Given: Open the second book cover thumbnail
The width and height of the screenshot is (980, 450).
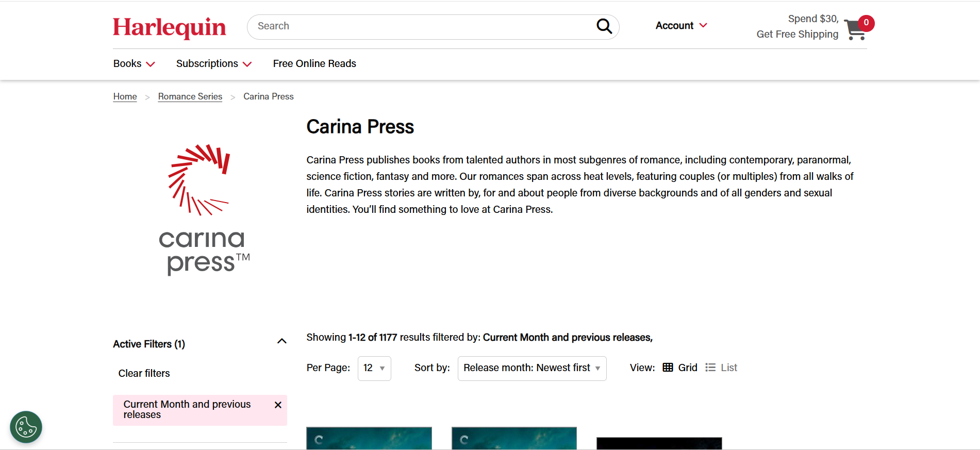Looking at the screenshot, I should 514,438.
